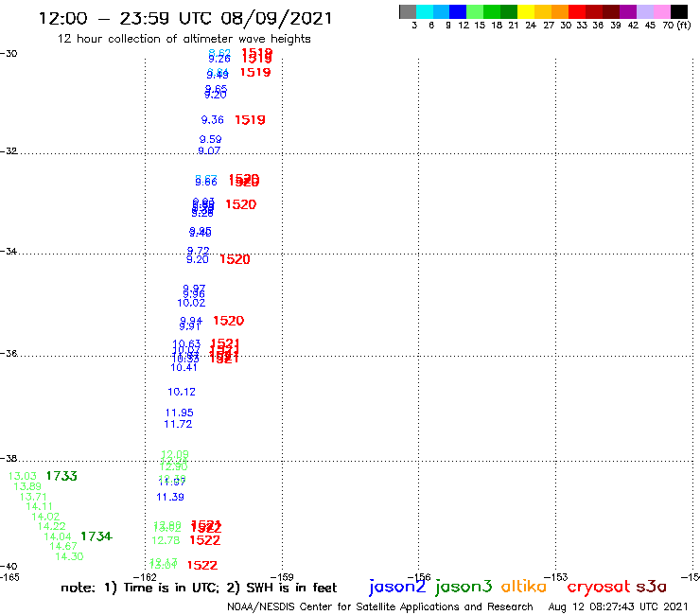Click the NOAA/NESDIS Center credit line
The height and width of the screenshot is (615, 700).
click(380, 606)
